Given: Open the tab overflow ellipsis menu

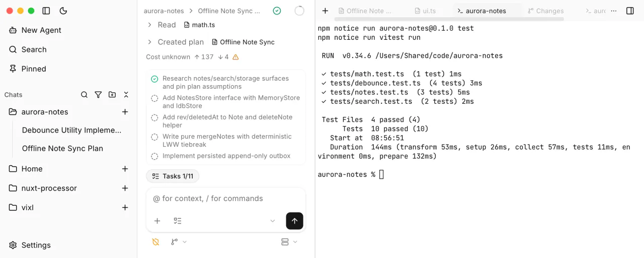Looking at the screenshot, I should pos(613,11).
